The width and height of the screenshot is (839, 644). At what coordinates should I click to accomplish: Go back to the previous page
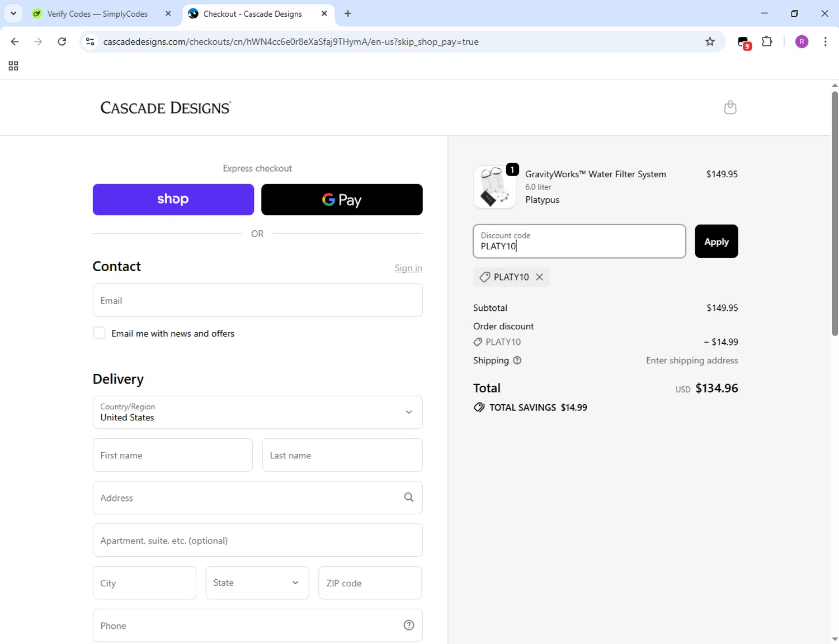tap(15, 42)
